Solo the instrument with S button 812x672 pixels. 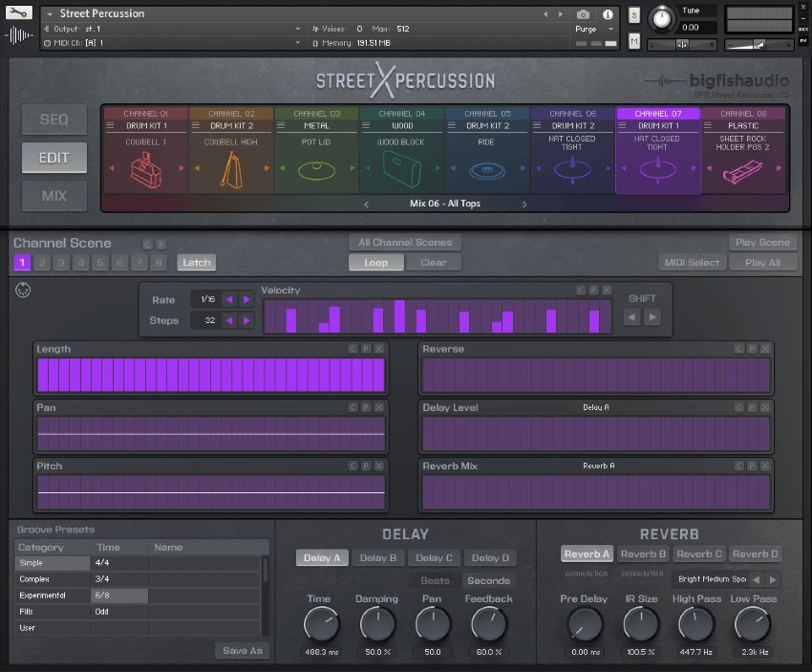[x=634, y=15]
